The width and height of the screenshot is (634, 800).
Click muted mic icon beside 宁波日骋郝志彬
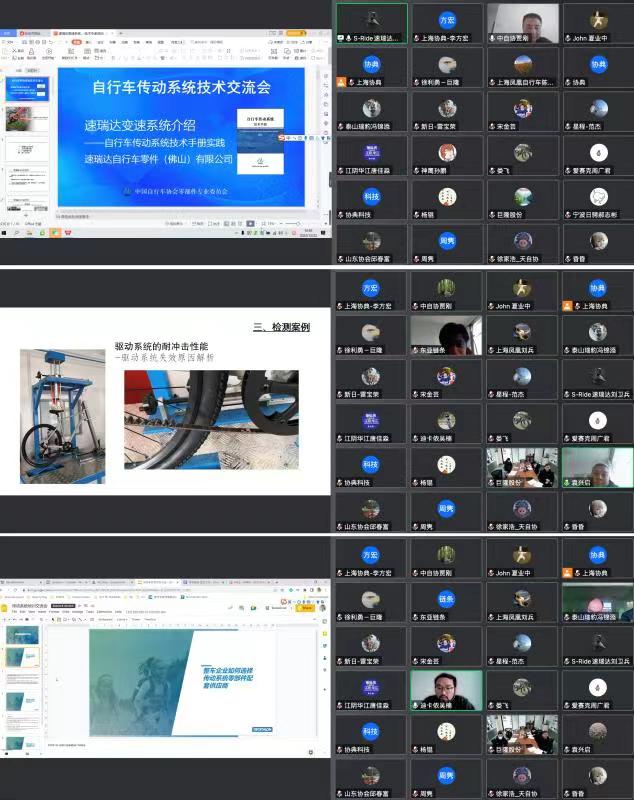coord(569,214)
